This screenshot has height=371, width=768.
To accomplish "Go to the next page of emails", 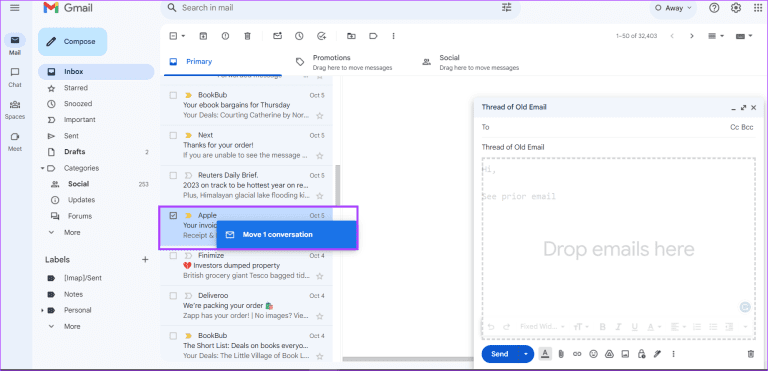I will click(692, 36).
